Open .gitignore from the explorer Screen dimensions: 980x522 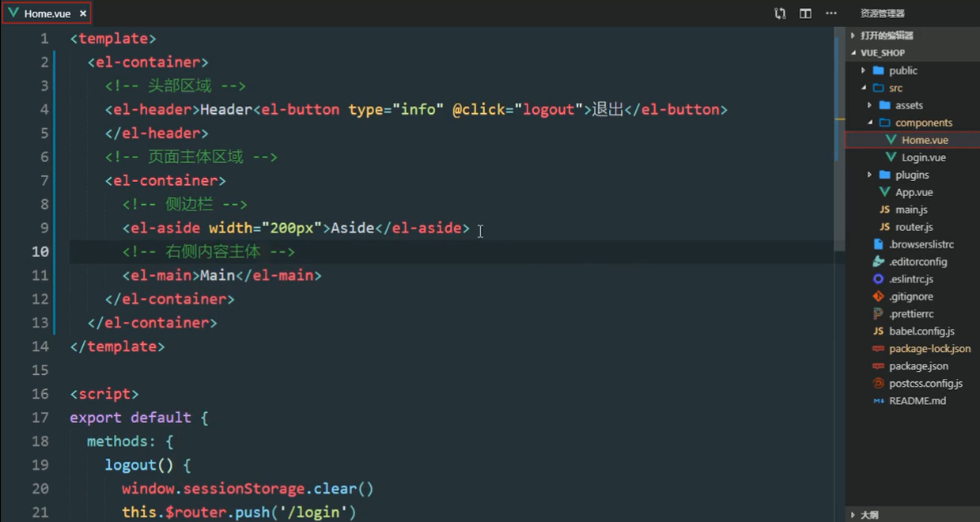(x=911, y=297)
